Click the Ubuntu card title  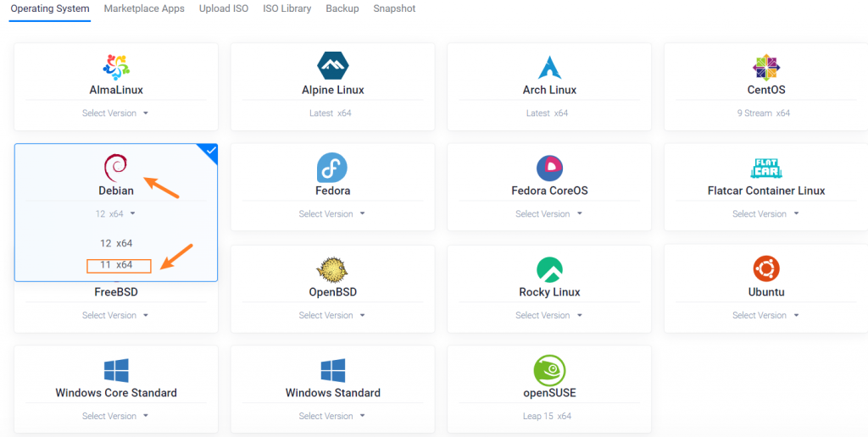(766, 292)
